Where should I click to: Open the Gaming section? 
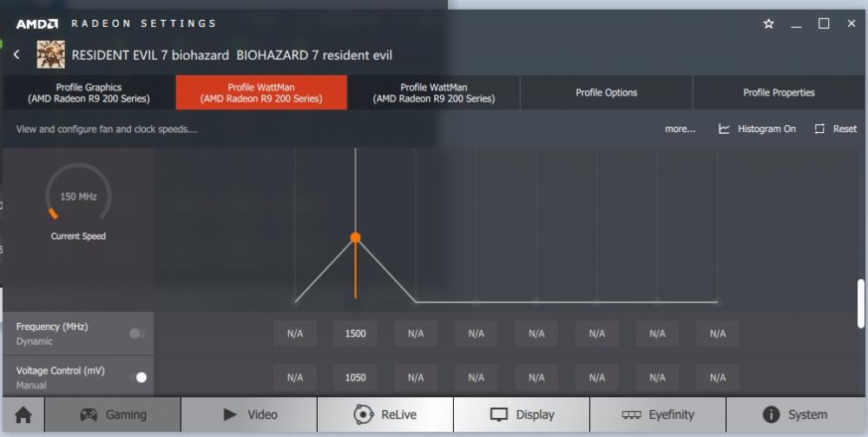pos(113,415)
